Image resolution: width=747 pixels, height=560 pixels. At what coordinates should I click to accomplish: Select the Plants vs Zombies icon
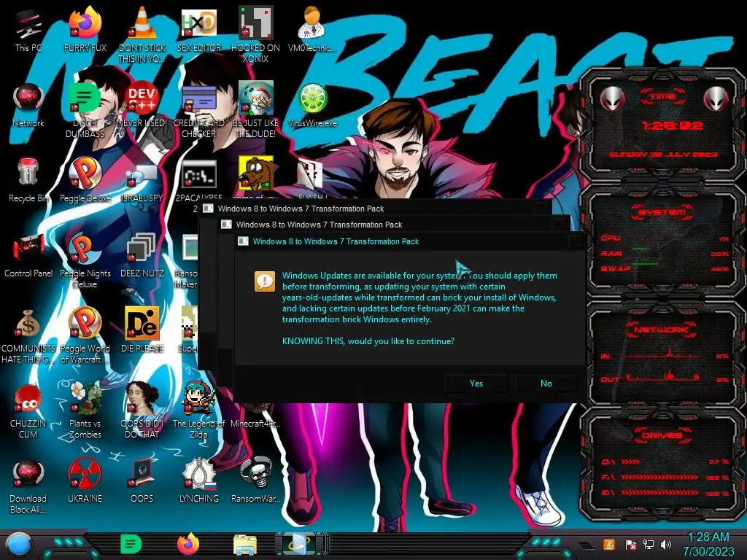[x=85, y=411]
